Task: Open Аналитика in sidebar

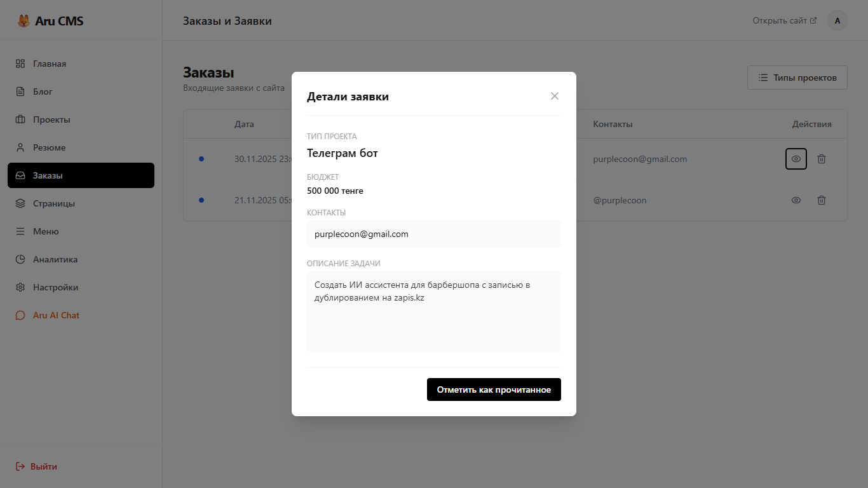Action: click(x=55, y=259)
